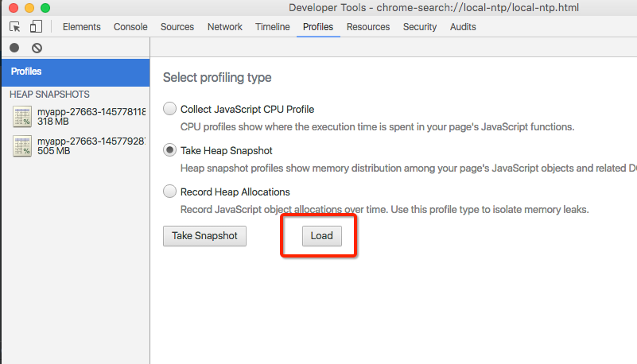The width and height of the screenshot is (637, 364).
Task: Switch to the Network tab
Action: 224,27
